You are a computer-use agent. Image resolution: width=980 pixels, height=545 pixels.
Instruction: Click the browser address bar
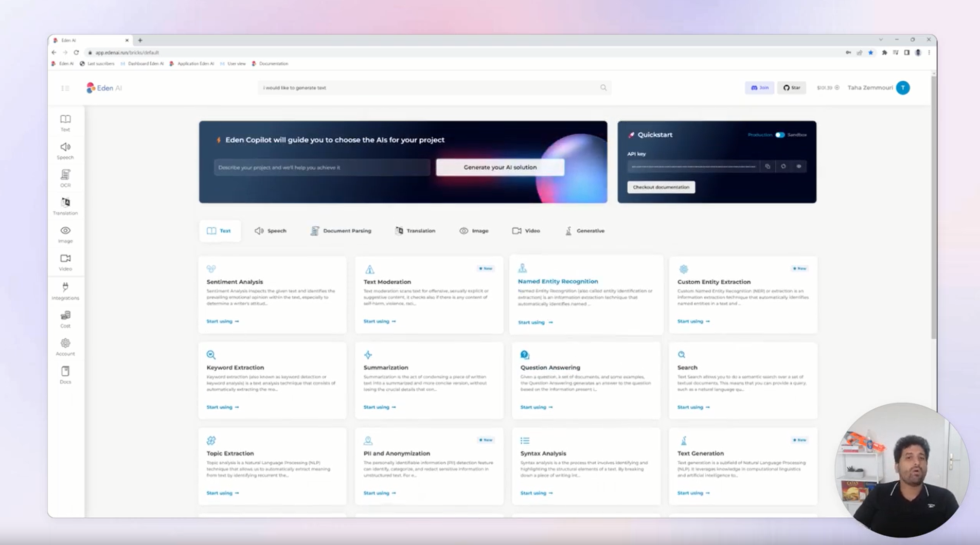pyautogui.click(x=463, y=52)
